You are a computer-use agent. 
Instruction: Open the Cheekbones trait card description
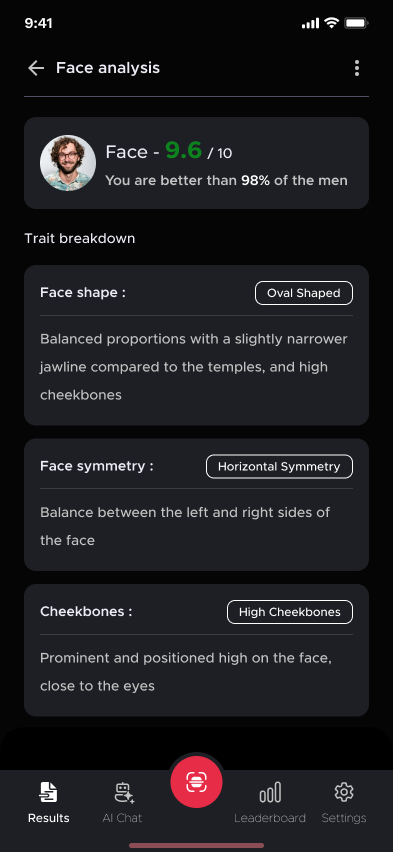tap(186, 672)
